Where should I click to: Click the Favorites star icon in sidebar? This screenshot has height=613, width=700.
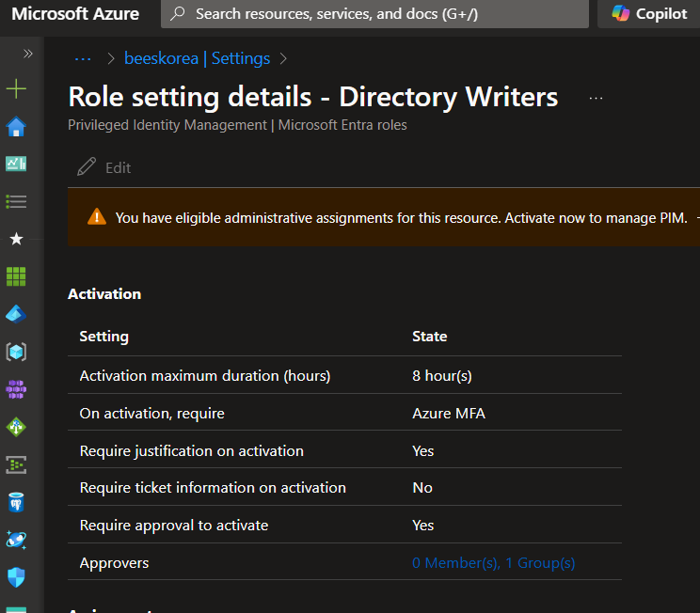coord(17,239)
